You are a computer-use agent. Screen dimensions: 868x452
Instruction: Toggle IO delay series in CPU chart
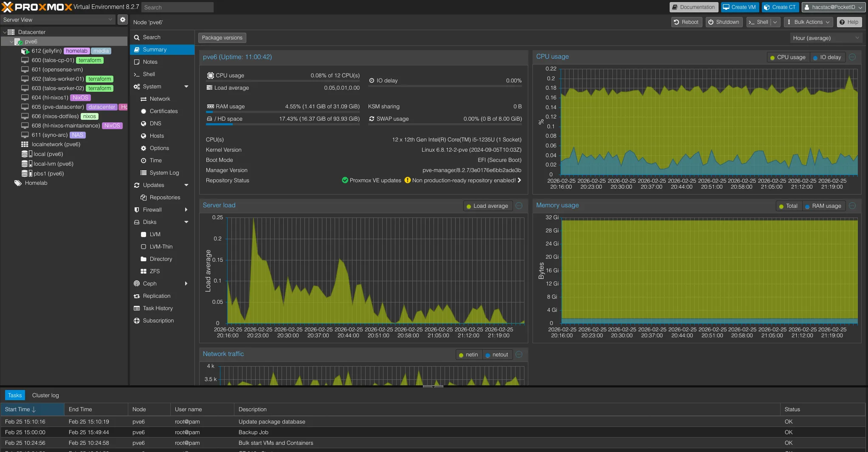[827, 57]
